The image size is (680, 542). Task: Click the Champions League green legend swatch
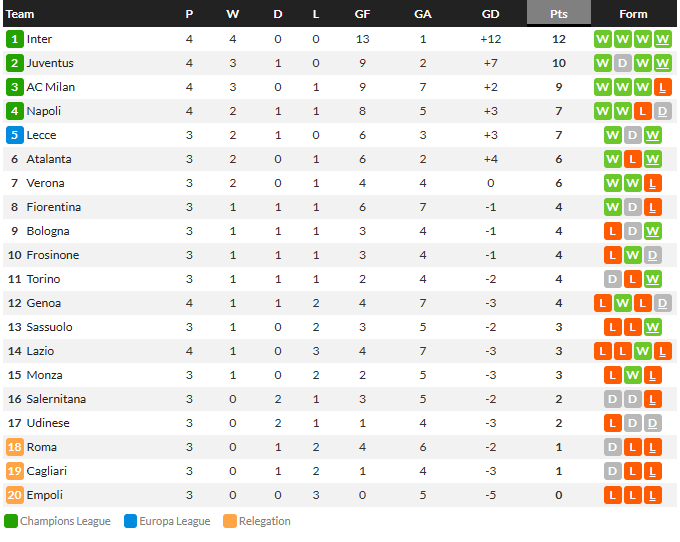pyautogui.click(x=11, y=521)
